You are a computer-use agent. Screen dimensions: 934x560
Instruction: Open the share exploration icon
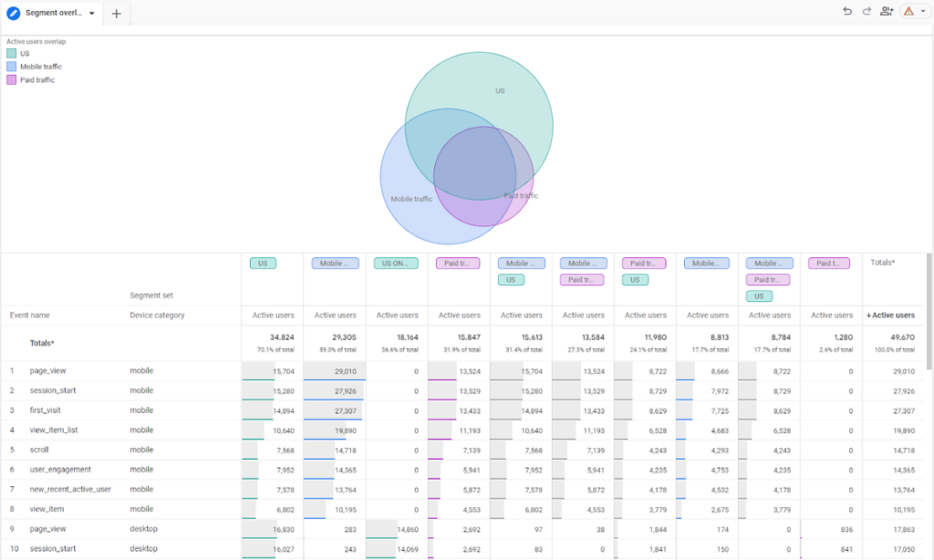point(887,11)
